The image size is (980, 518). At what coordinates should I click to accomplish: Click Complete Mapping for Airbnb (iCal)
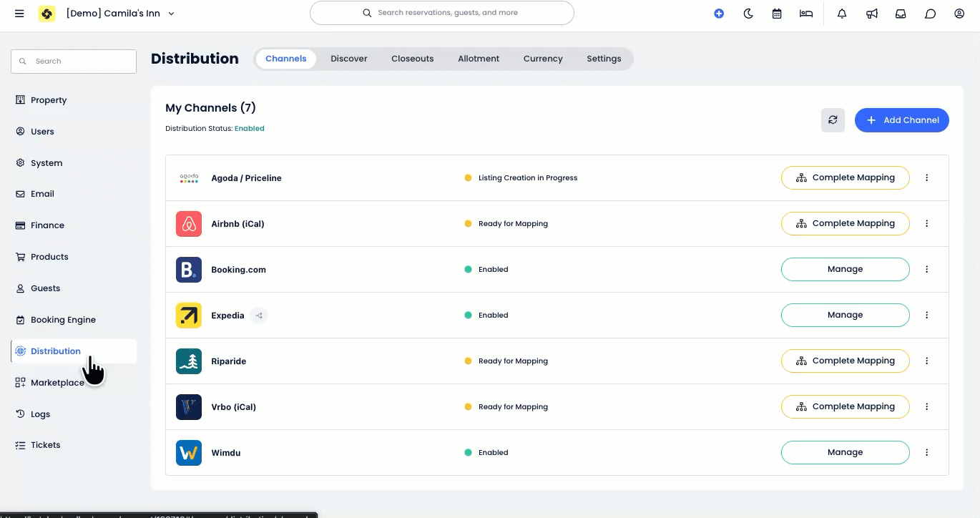846,223
